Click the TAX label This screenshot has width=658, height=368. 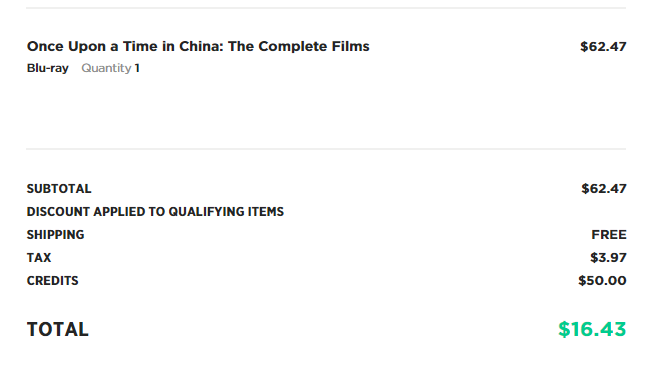(39, 258)
